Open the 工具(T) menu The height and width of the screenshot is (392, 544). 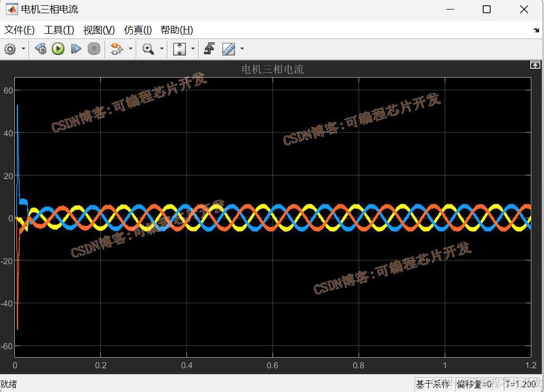(59, 30)
